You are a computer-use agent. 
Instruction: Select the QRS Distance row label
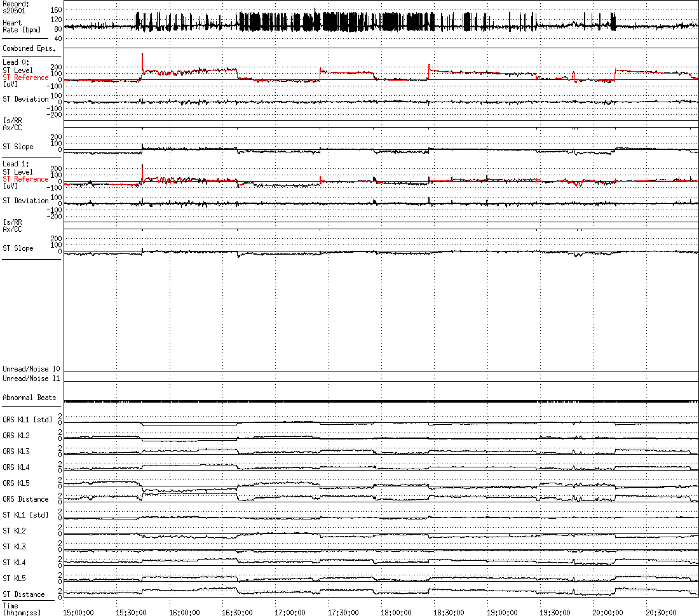coord(25,499)
